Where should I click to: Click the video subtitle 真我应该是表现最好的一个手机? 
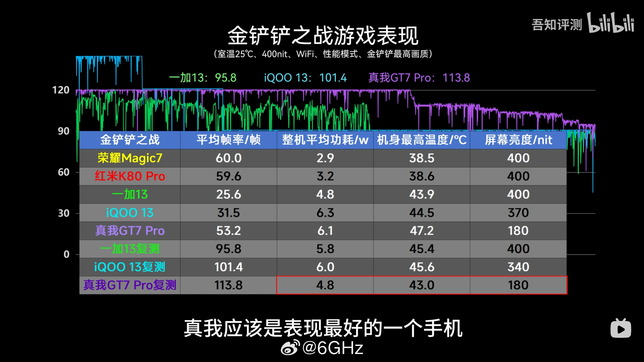pos(323,328)
